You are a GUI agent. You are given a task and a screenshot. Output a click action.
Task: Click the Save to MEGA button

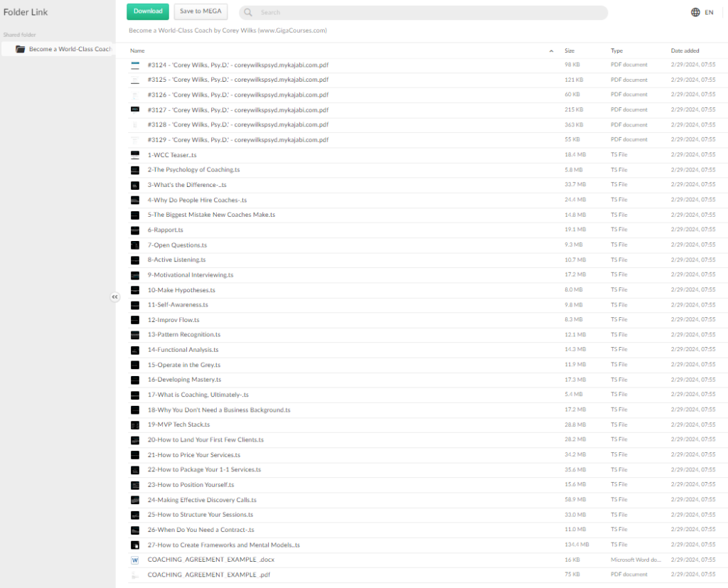coord(200,11)
